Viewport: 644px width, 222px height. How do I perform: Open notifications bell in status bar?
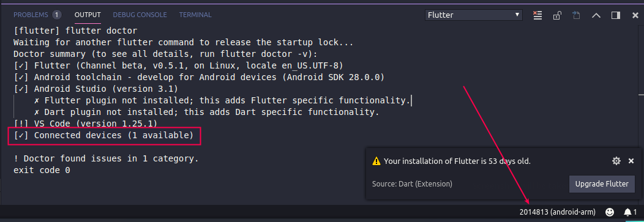(630, 212)
